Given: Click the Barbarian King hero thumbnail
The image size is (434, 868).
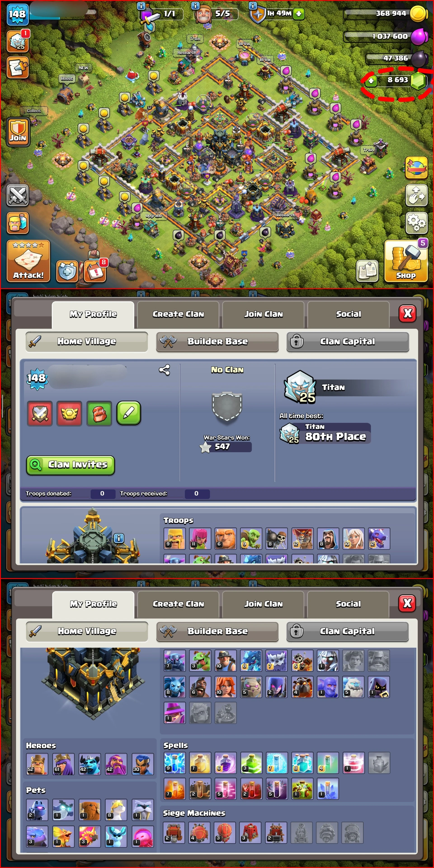Looking at the screenshot, I should pos(37,764).
